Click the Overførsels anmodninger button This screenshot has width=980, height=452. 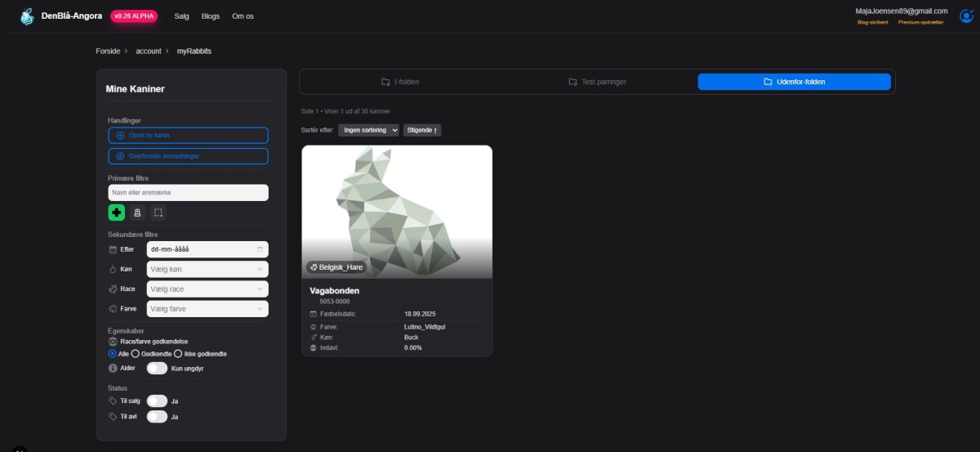tap(188, 156)
